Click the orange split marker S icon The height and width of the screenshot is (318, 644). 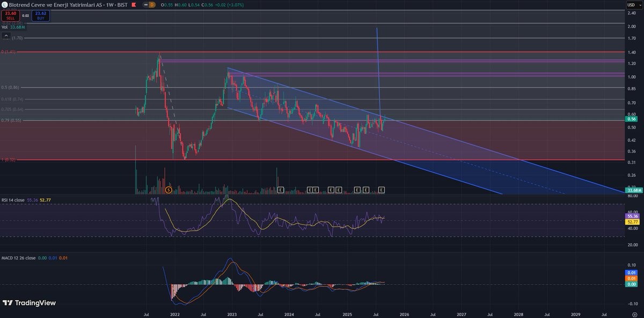(169, 190)
